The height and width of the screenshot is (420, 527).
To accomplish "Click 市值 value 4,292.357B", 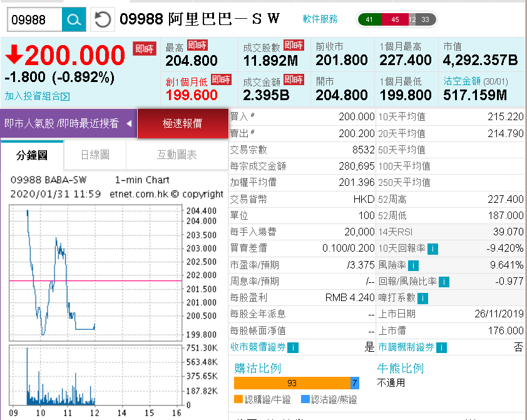I will (x=480, y=60).
